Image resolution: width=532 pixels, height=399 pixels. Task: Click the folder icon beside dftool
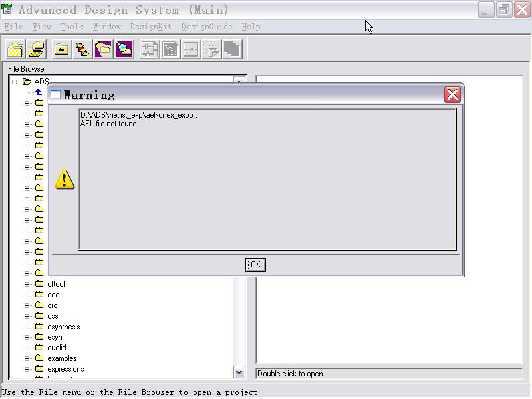coord(39,284)
